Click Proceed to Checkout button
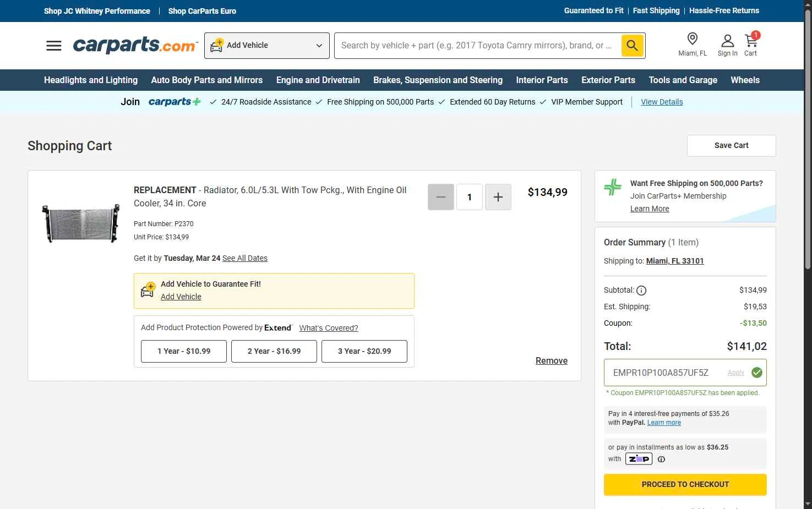The height and width of the screenshot is (509, 812). click(685, 485)
